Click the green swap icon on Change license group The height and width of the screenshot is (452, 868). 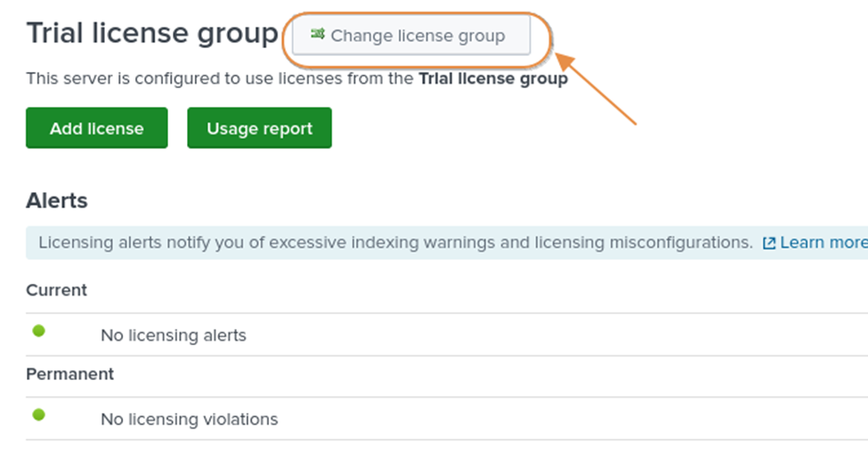tap(317, 35)
